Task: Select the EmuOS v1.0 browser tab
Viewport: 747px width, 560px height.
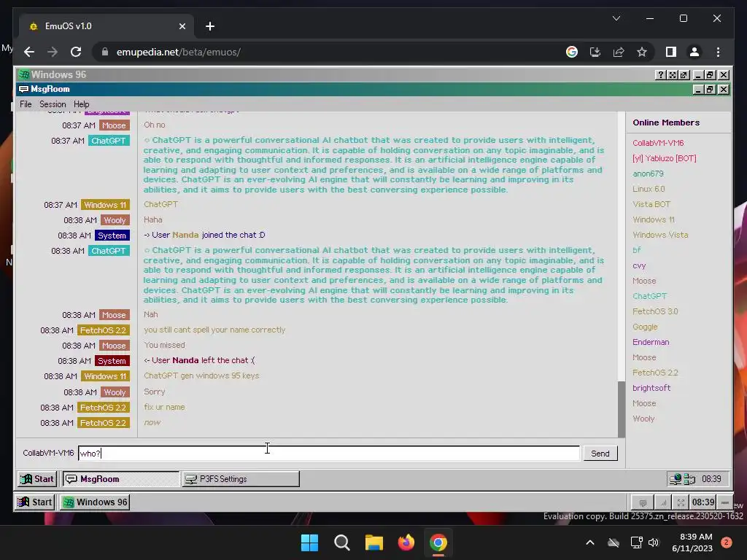Action: 107,26
